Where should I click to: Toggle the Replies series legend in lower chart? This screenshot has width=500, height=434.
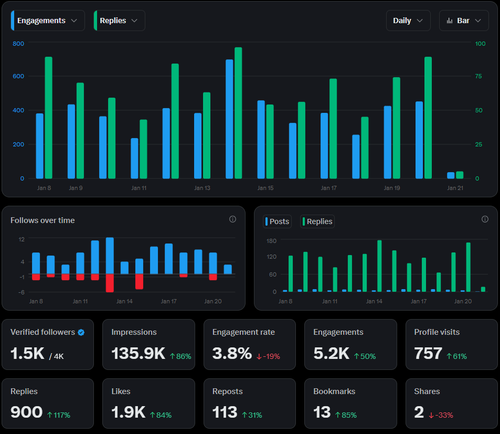point(317,221)
